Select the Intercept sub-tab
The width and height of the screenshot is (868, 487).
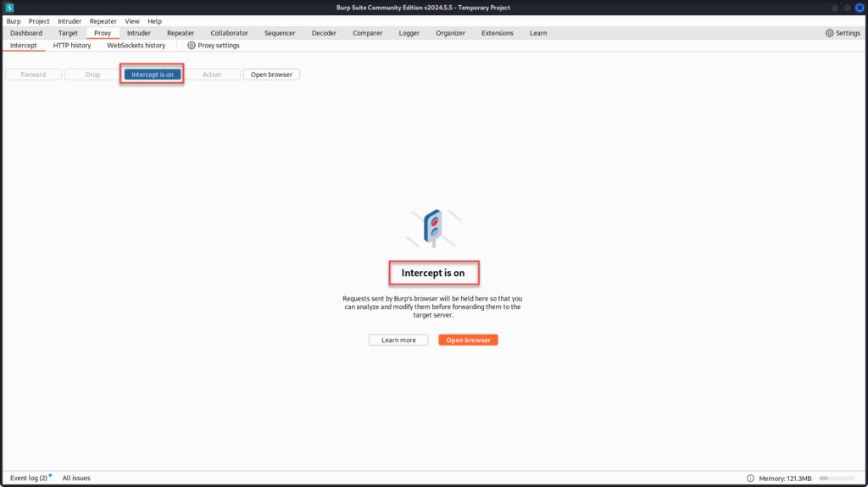23,46
